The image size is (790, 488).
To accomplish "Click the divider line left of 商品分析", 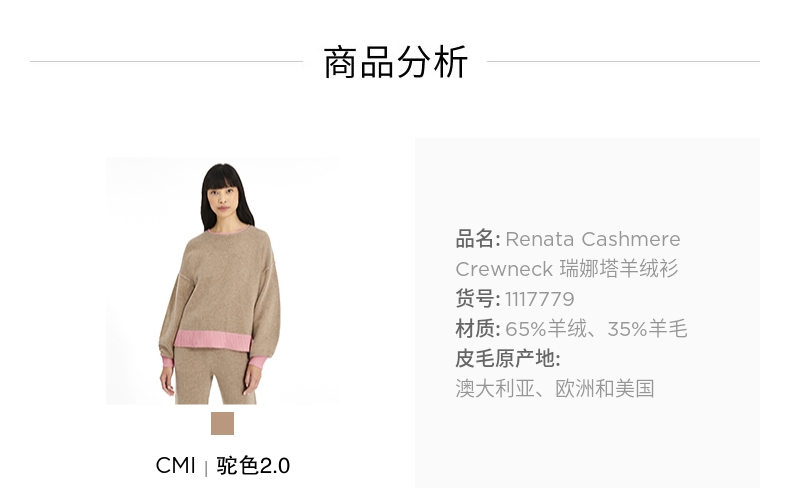I will click(167, 61).
